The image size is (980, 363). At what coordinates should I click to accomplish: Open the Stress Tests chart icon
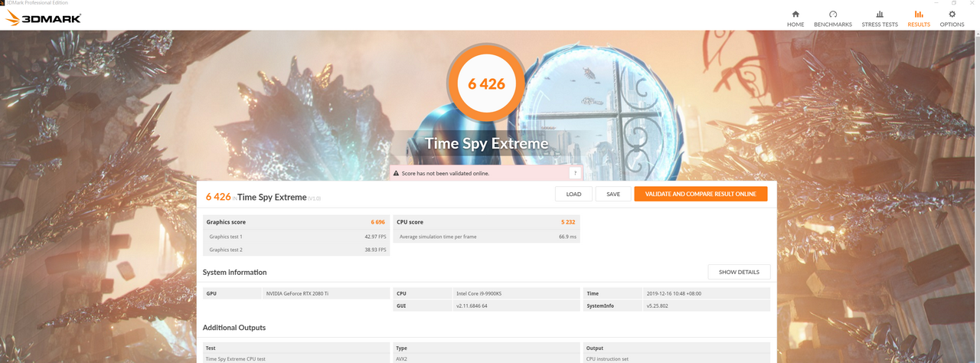(x=880, y=14)
